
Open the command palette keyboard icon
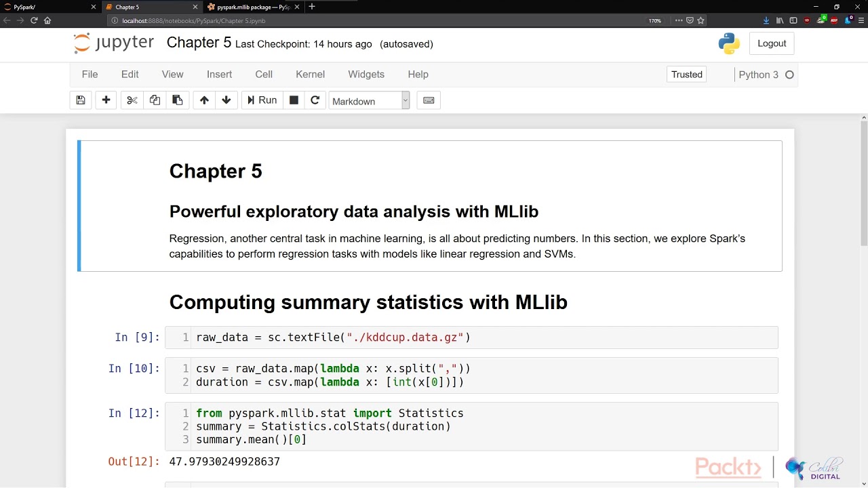click(429, 100)
